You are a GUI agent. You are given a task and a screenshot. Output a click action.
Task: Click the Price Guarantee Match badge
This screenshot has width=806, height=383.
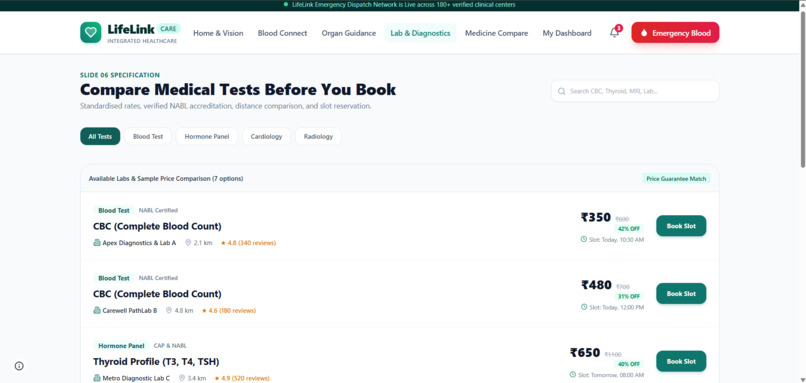676,178
